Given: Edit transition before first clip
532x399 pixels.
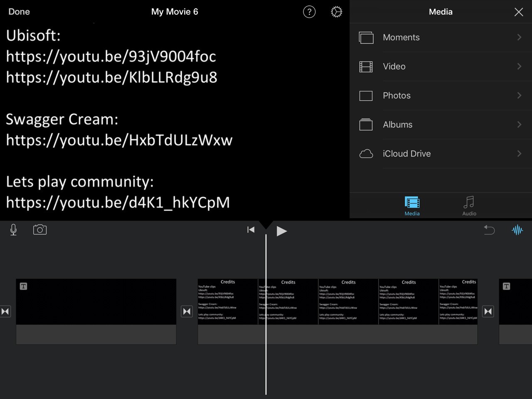Looking at the screenshot, I should coord(5,311).
